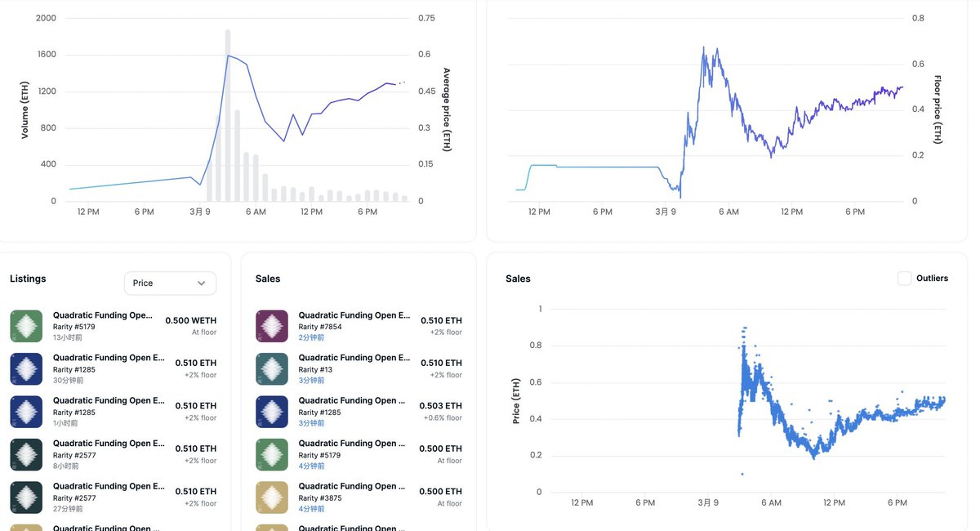
Task: Click the 8小时前 listing timestamp
Action: point(66,466)
